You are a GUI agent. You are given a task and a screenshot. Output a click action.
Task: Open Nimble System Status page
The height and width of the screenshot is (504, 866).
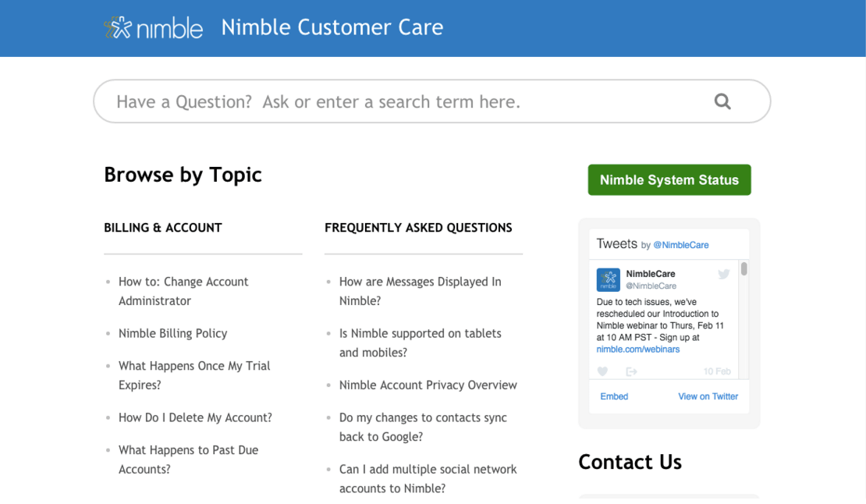click(669, 179)
